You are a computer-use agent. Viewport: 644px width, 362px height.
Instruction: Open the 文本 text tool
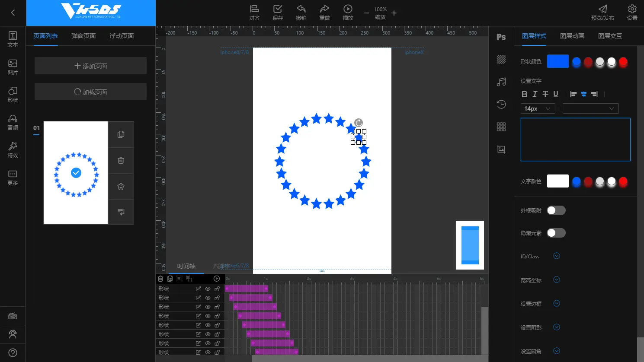pos(13,39)
